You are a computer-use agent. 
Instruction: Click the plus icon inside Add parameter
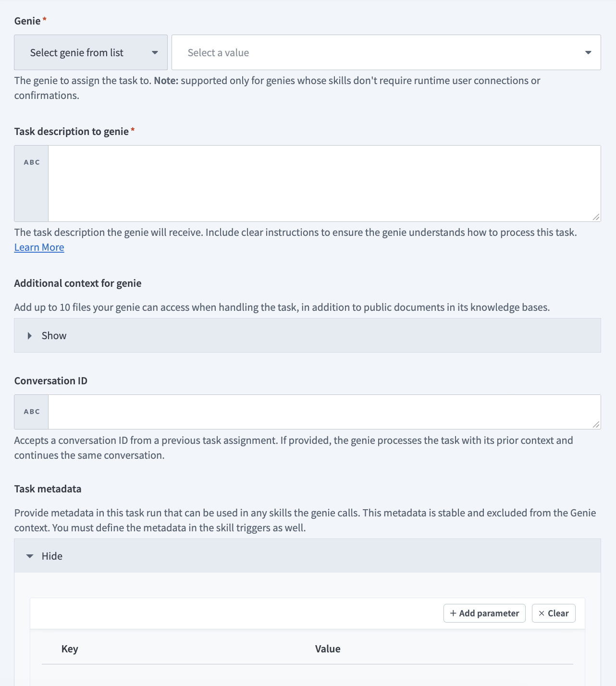point(452,613)
